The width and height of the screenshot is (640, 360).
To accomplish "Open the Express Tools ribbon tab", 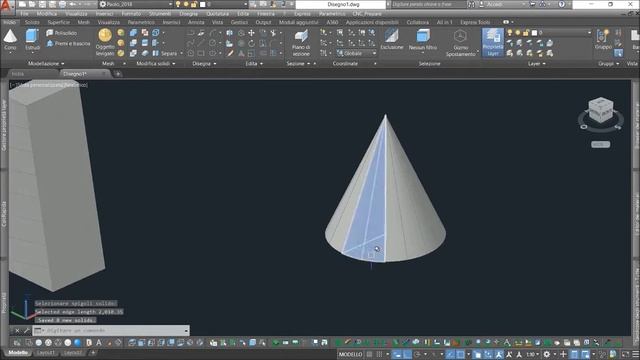I will click(475, 22).
